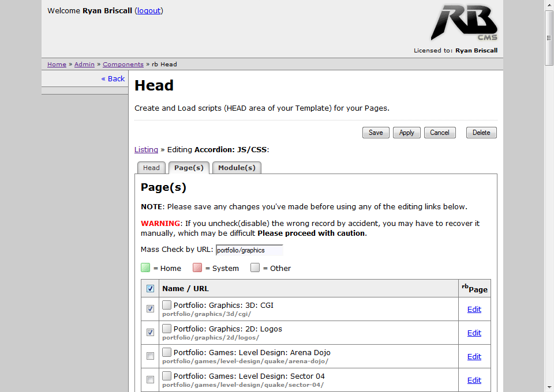Check the Sector 04 row checkbox

click(150, 380)
